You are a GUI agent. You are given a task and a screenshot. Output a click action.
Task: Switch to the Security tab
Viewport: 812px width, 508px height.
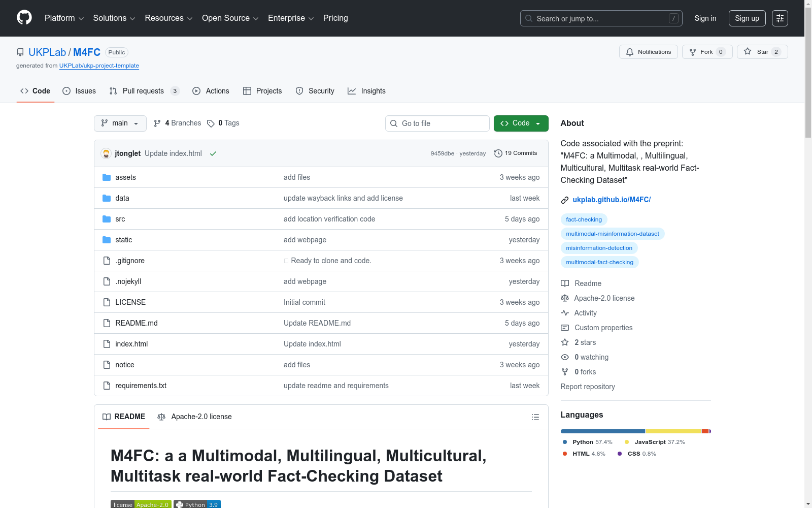point(315,91)
